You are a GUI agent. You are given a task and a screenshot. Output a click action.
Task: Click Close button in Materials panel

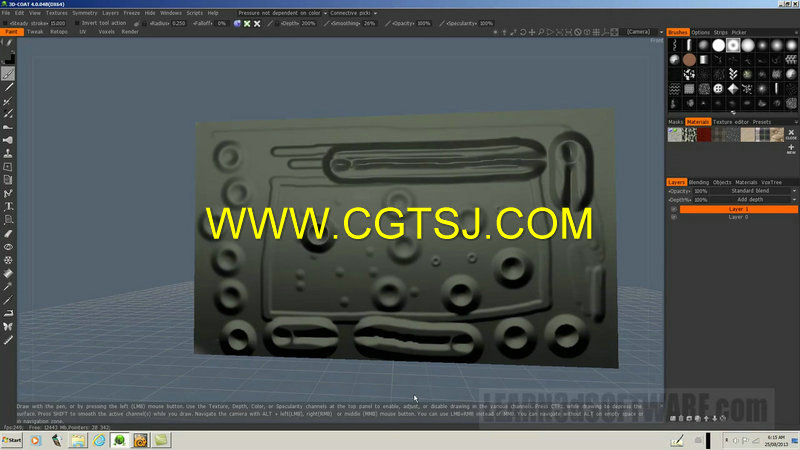point(791,134)
